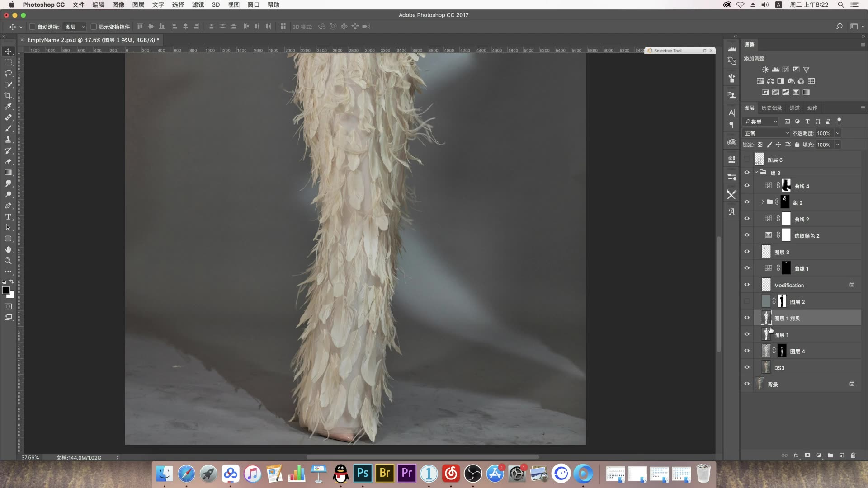868x488 pixels.
Task: Hide the 组 3 group
Action: [x=747, y=173]
